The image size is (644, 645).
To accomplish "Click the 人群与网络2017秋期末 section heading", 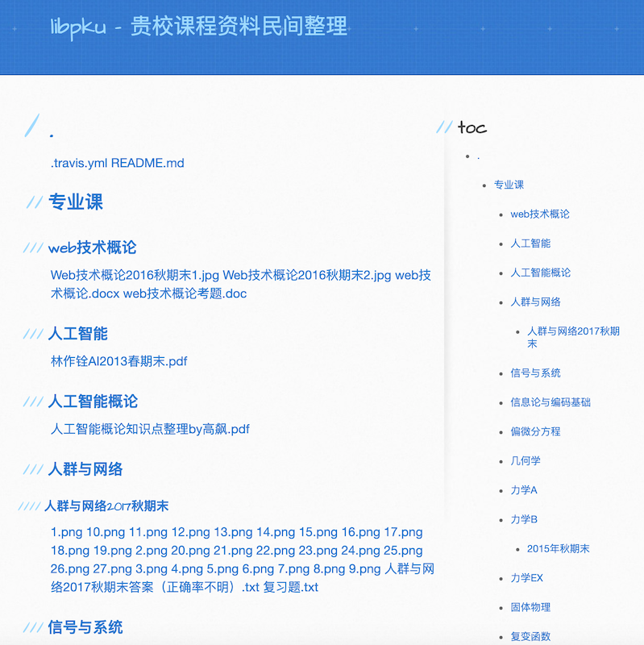I will 106,506.
